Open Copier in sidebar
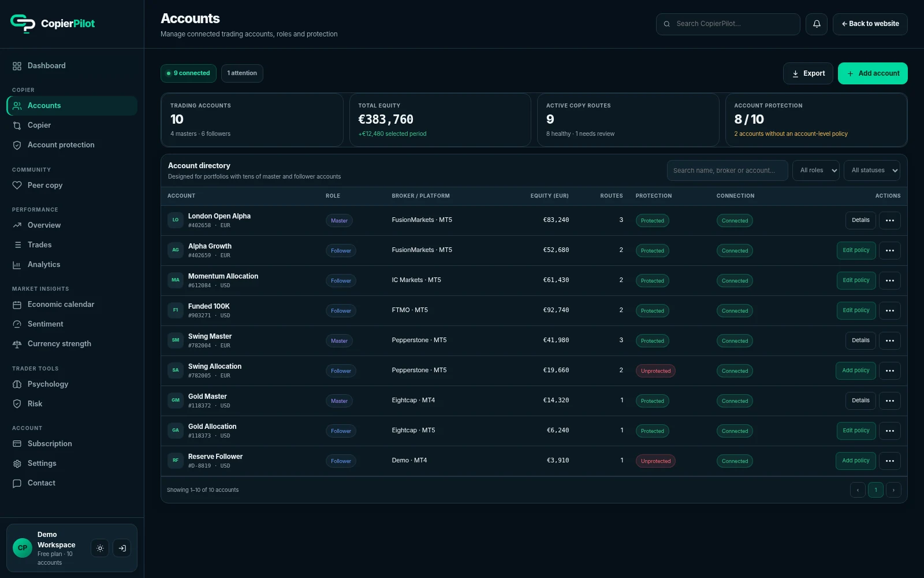The width and height of the screenshot is (924, 578). pos(72,125)
